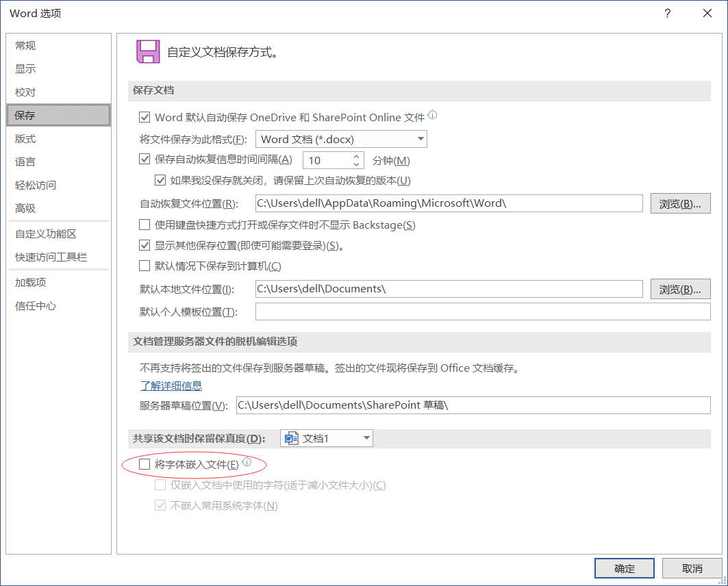728x586 pixels.
Task: Click 浏览 button for 默认本地文件位置
Action: (680, 289)
